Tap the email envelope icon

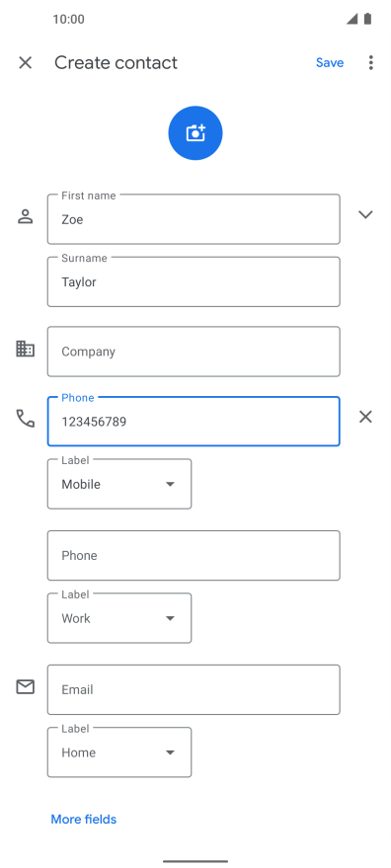[x=25, y=687]
